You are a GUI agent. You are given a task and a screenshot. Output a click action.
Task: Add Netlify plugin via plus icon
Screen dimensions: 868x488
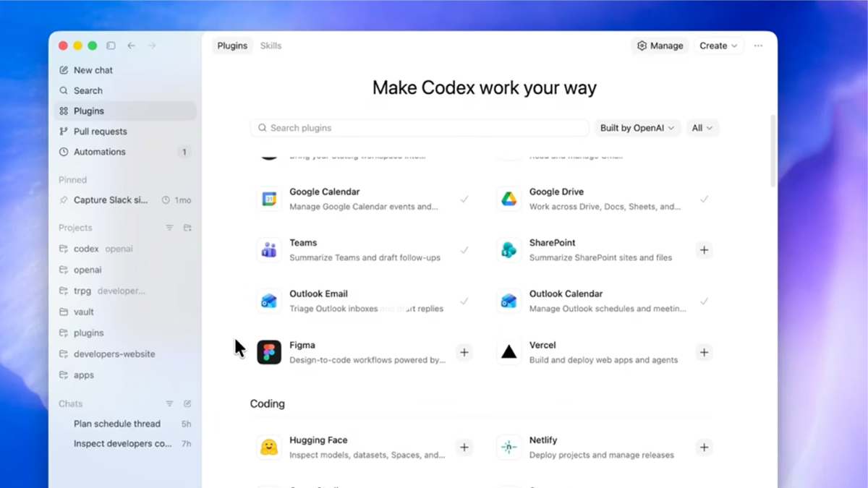pos(704,448)
